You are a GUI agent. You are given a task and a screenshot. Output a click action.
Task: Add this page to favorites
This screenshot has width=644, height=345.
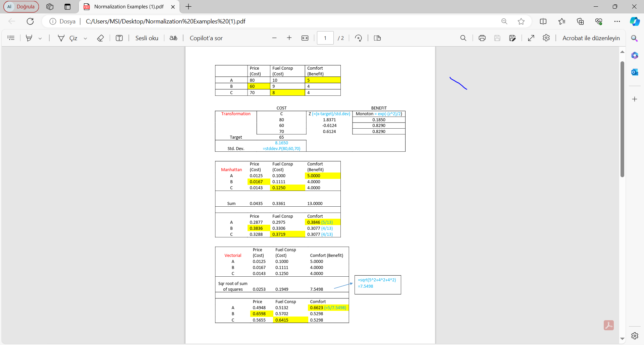(521, 21)
